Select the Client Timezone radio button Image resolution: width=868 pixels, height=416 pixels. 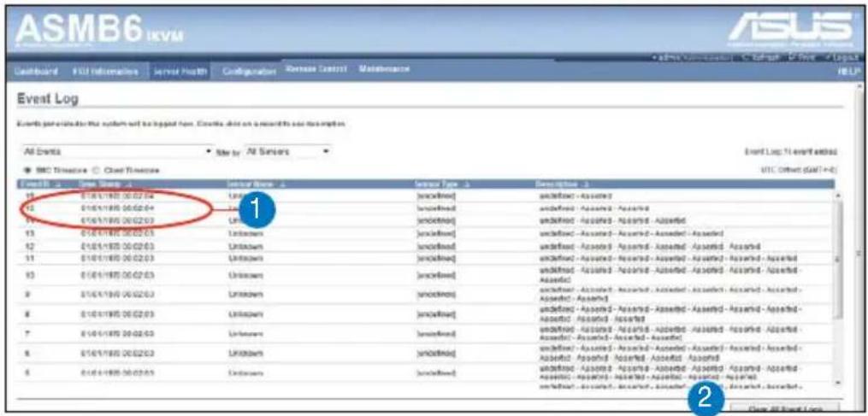95,170
